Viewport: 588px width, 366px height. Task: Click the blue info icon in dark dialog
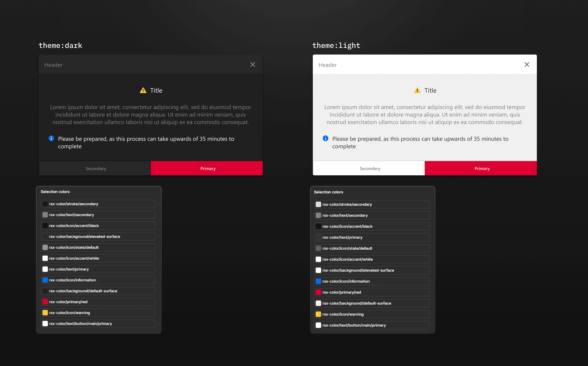coord(51,138)
